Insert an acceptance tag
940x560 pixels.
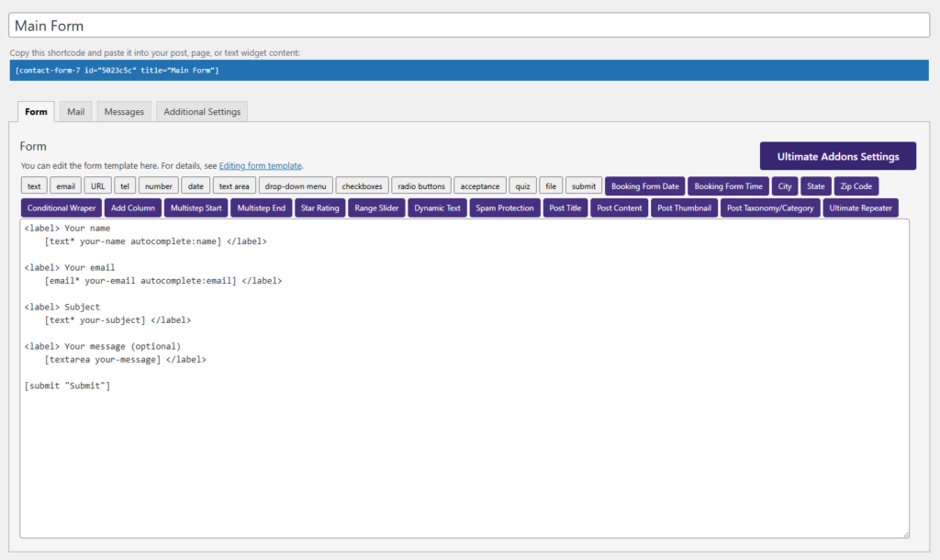click(x=479, y=185)
